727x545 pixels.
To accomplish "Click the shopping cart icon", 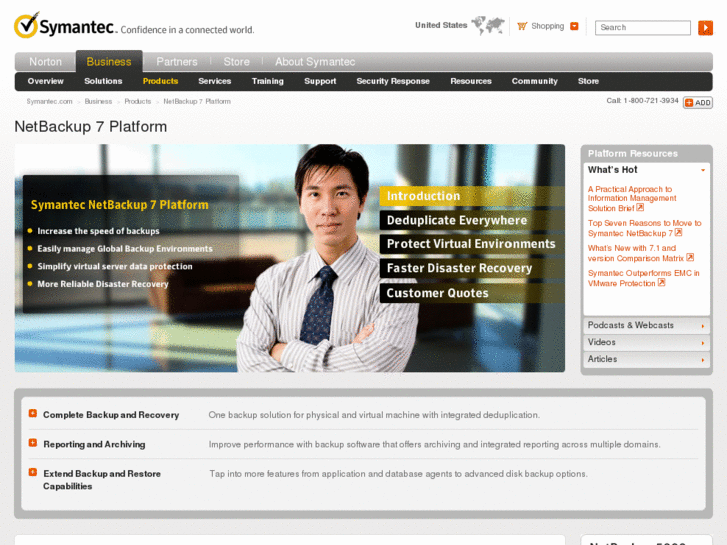I will click(522, 26).
